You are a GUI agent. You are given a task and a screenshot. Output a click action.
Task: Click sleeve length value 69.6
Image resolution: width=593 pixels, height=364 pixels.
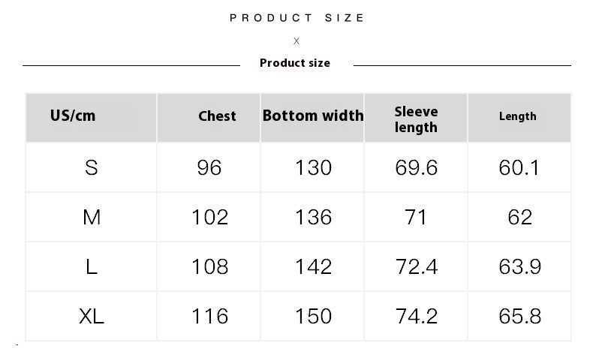click(x=417, y=167)
